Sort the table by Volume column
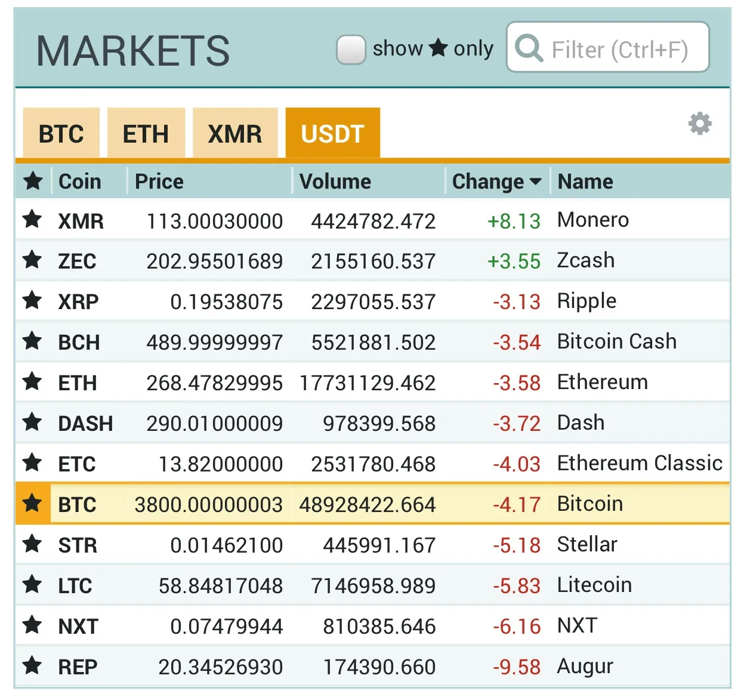The width and height of the screenshot is (741, 700). [x=335, y=181]
